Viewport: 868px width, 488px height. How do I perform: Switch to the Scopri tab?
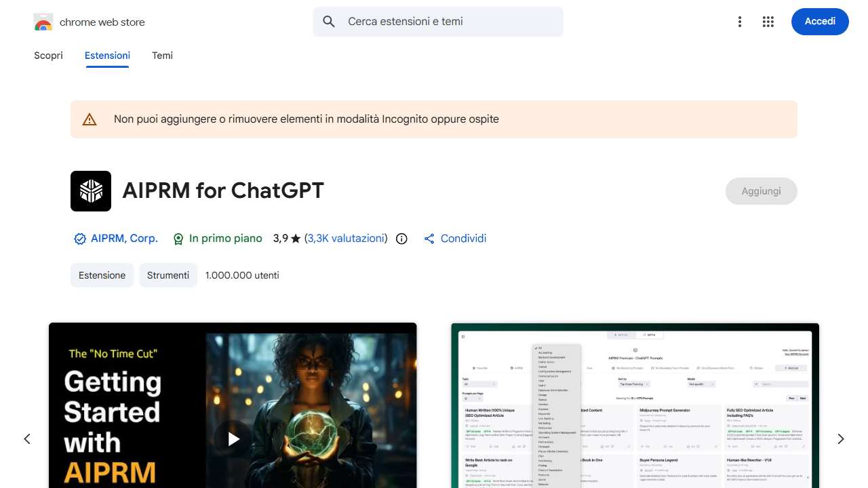point(48,56)
